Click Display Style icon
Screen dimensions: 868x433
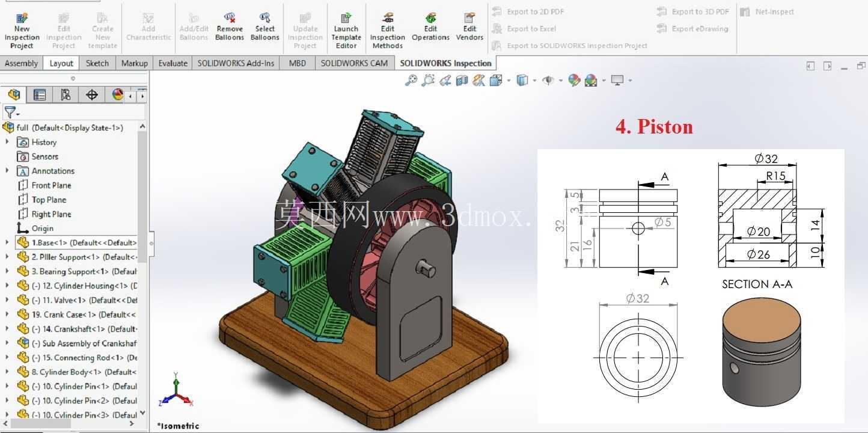tap(522, 80)
